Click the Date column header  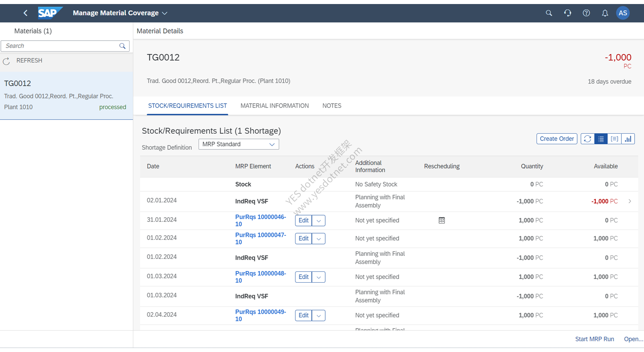(x=153, y=166)
